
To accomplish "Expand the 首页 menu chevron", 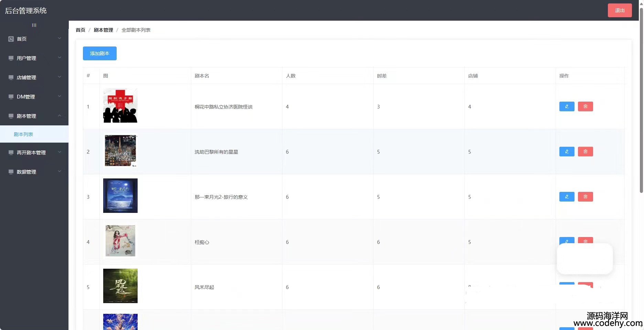I will click(60, 38).
